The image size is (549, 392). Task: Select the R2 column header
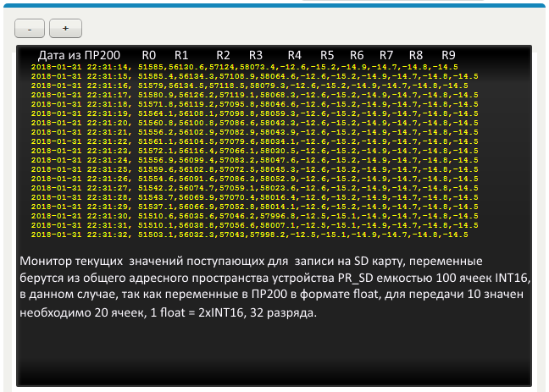[x=223, y=55]
